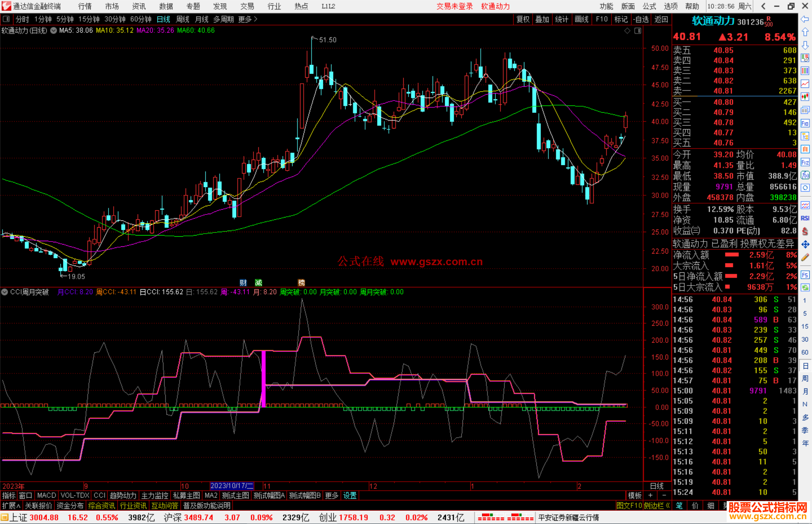Expand the 软通动力(日线) indicator dropdown
The width and height of the screenshot is (812, 524).
pyautogui.click(x=54, y=31)
